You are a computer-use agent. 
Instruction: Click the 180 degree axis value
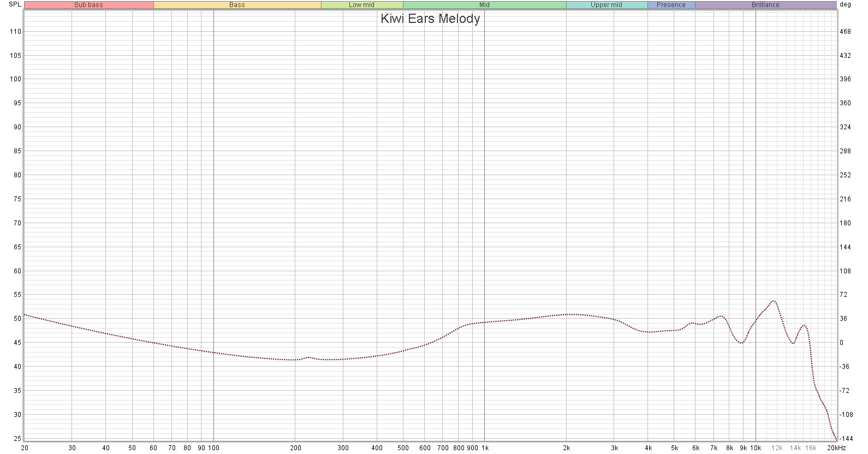845,223
